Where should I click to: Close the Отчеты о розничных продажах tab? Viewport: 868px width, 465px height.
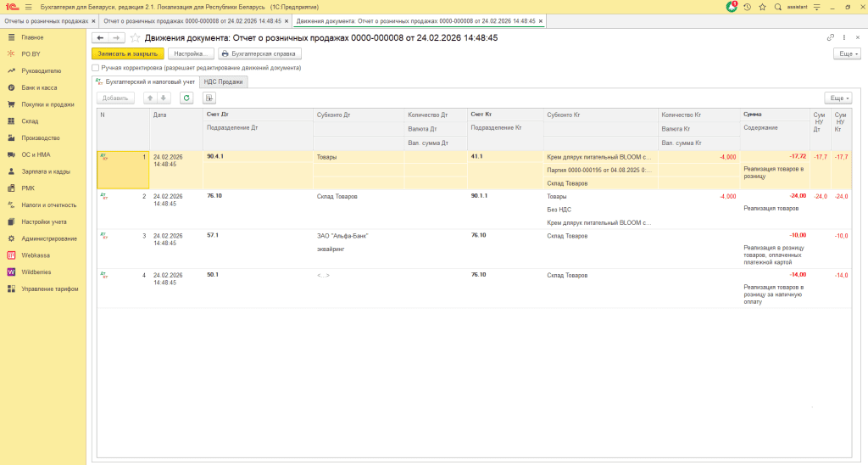tap(92, 20)
